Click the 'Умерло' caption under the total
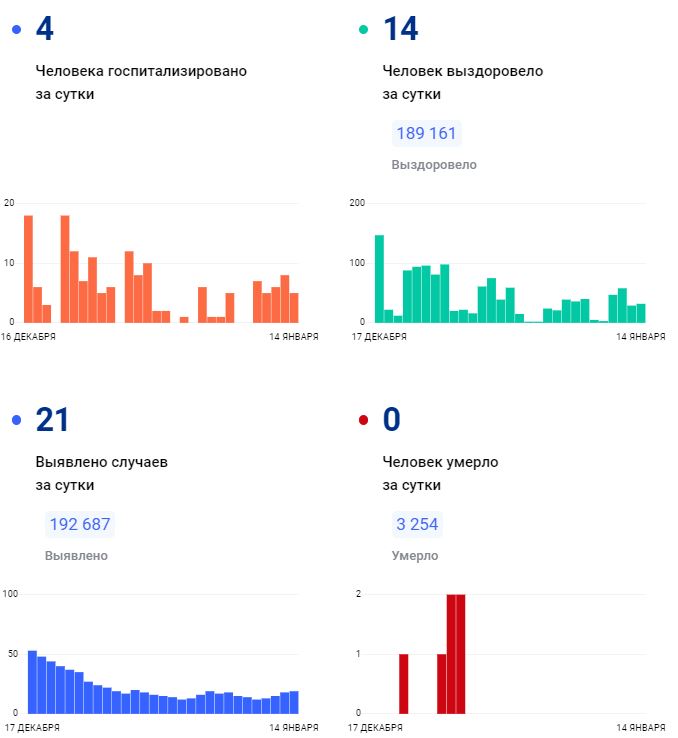 point(414,555)
